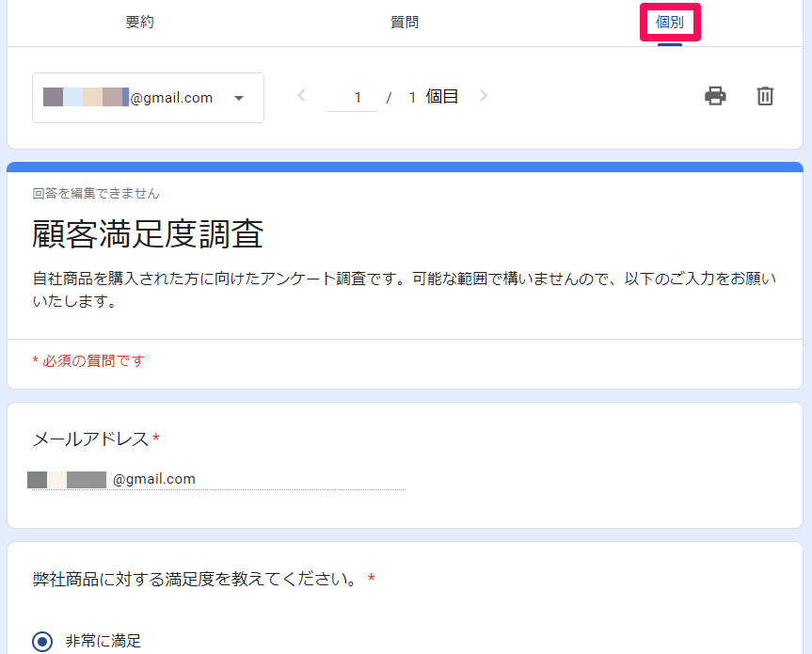Viewport: 812px width, 654px height.
Task: Select the 個別 tab
Action: 670,23
